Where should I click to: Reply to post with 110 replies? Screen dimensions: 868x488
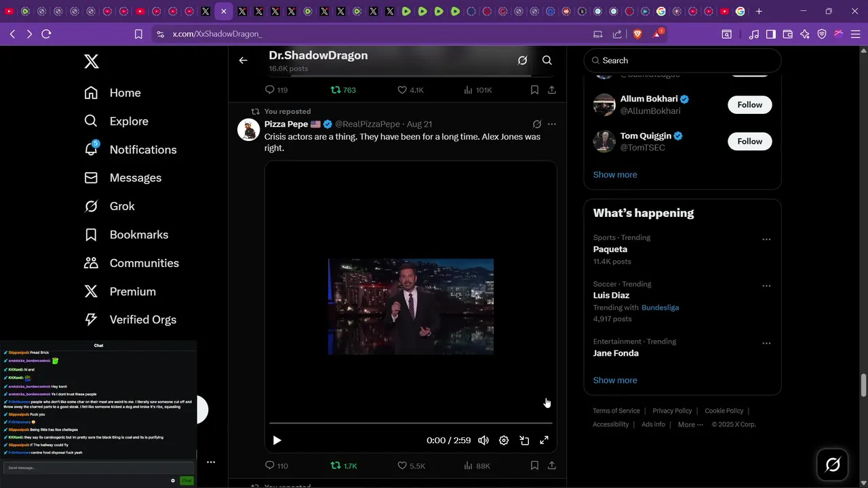coord(276,466)
